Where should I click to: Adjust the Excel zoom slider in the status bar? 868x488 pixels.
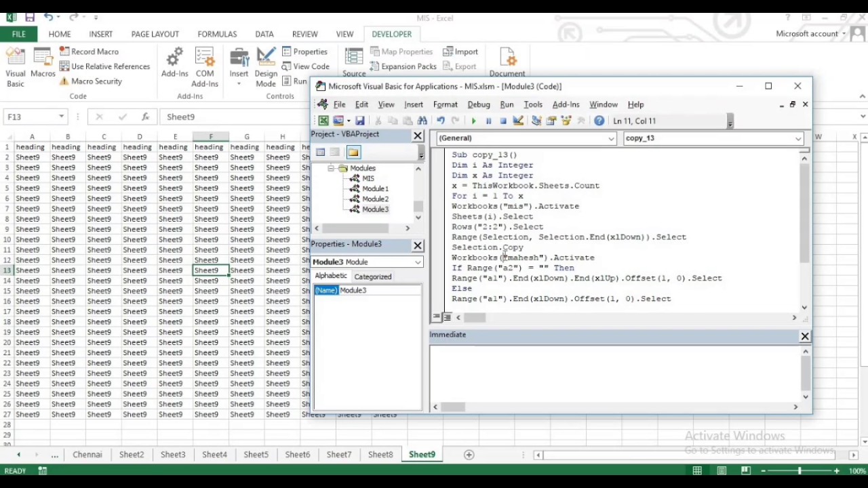pos(799,471)
